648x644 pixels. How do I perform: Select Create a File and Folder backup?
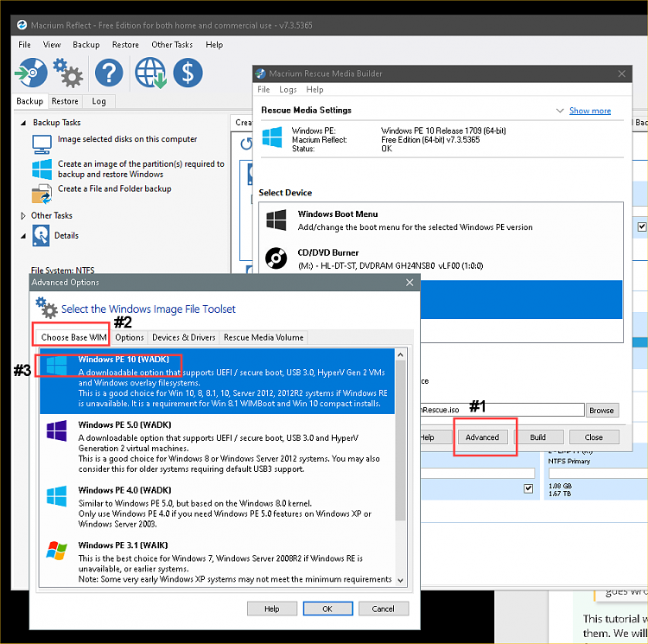[114, 189]
